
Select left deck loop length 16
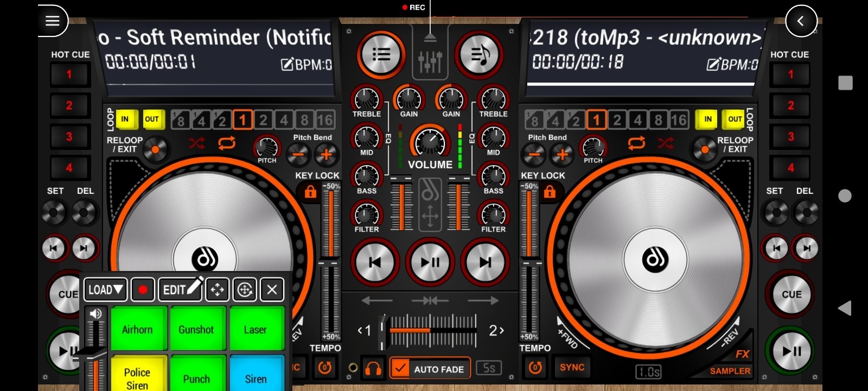click(x=325, y=119)
